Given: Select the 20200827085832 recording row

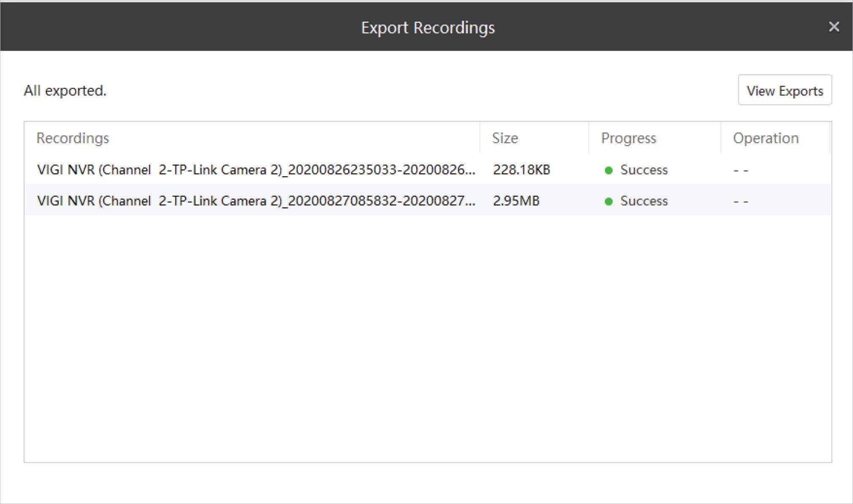Looking at the screenshot, I should (256, 201).
